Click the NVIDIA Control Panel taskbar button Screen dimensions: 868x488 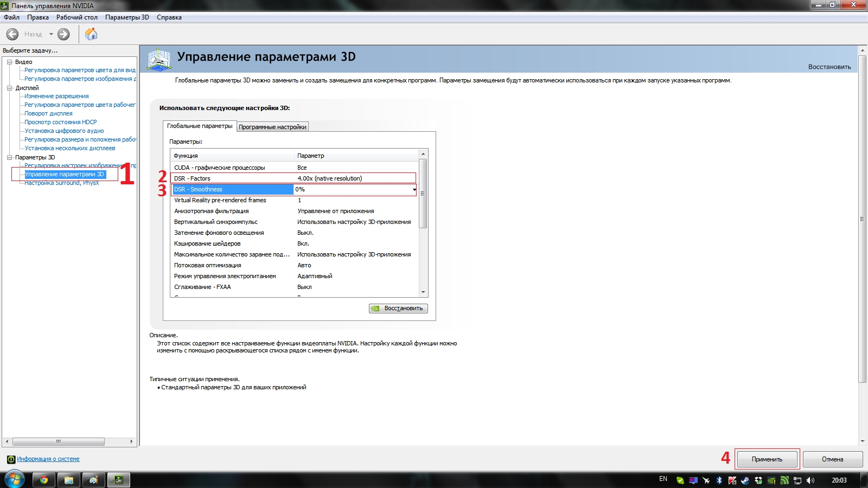pos(119,480)
